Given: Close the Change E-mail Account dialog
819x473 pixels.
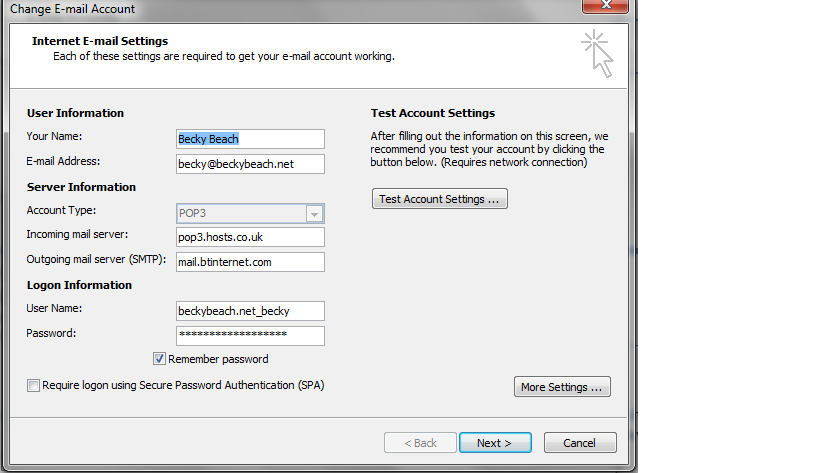Looking at the screenshot, I should point(605,5).
